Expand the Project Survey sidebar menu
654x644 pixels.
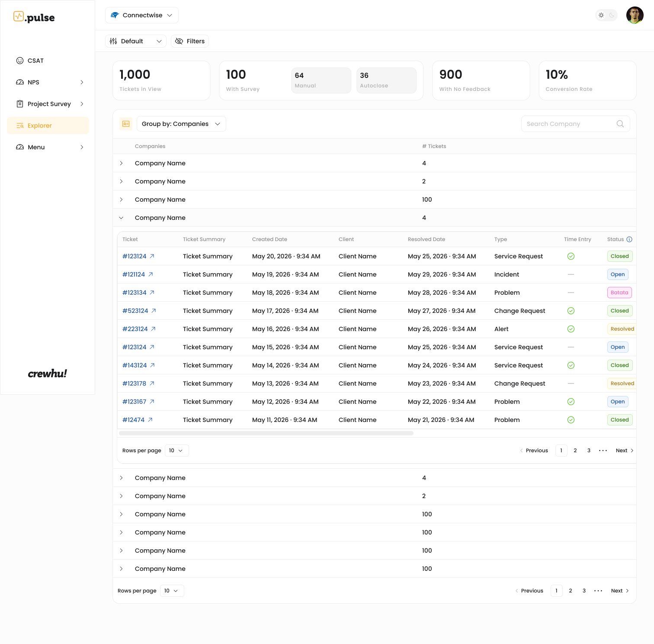(x=48, y=104)
